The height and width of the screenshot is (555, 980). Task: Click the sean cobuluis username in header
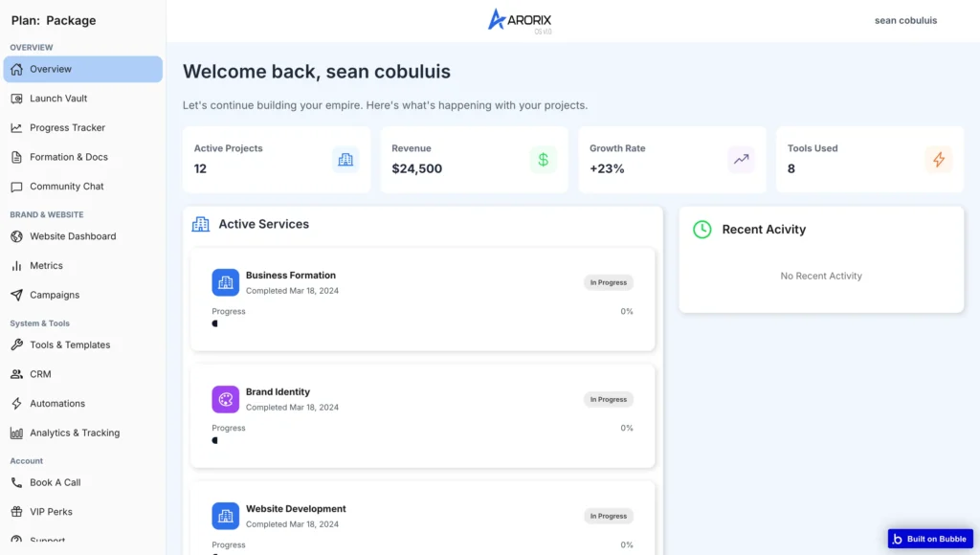[905, 21]
